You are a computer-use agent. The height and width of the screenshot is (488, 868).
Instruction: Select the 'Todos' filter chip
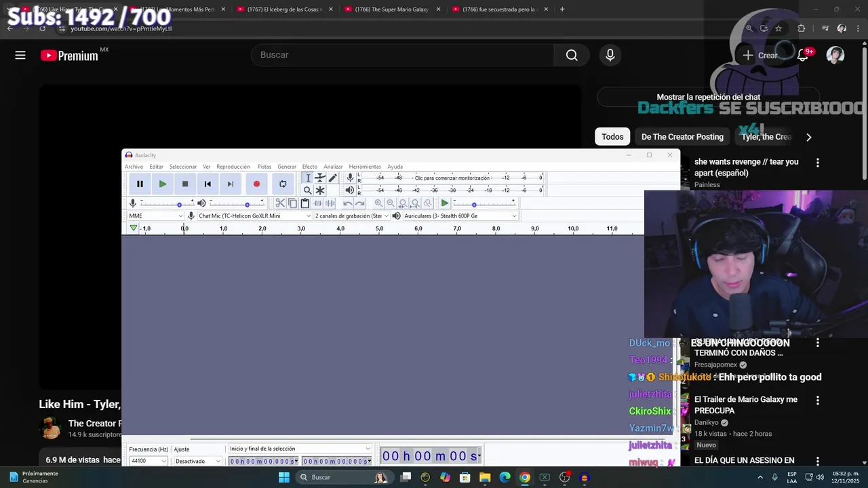(x=612, y=137)
